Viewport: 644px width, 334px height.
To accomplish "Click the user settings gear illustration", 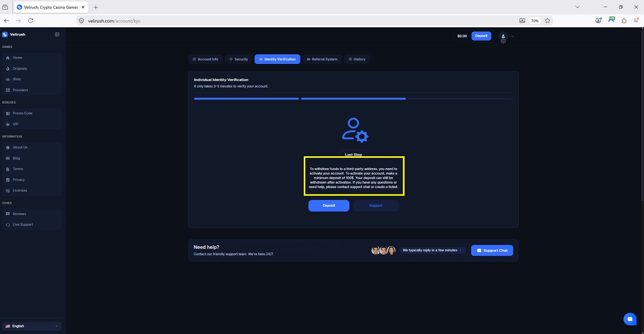I will click(355, 130).
